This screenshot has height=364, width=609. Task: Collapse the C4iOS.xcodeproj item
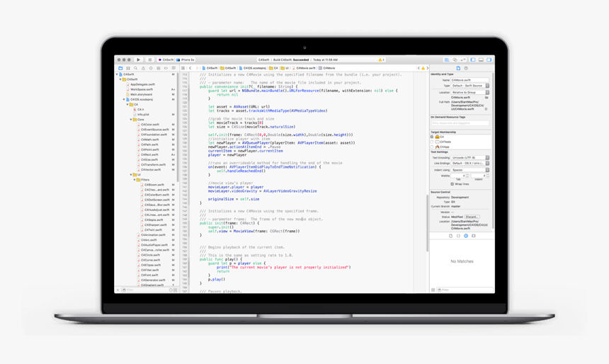click(125, 99)
